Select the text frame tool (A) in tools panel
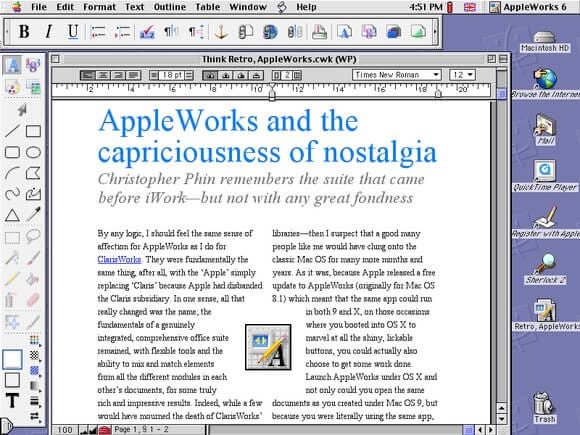Screen dimensions: 580x435 click(12, 65)
